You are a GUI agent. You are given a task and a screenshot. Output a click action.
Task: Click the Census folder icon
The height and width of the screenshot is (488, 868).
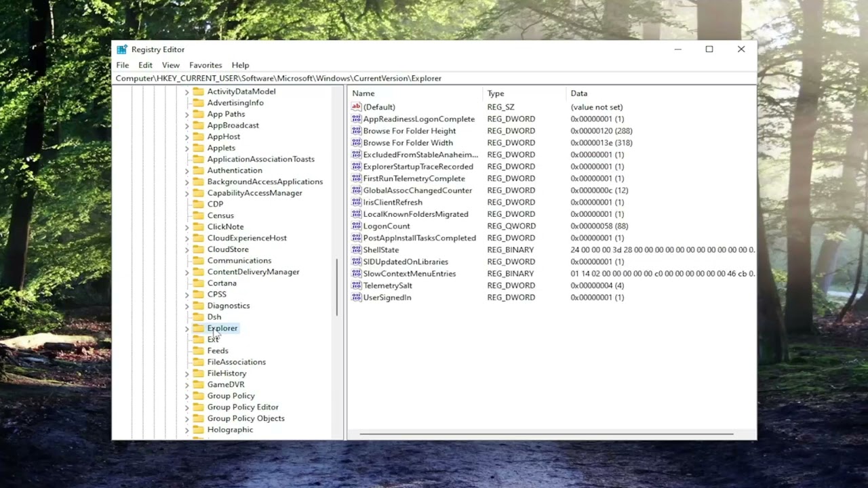[x=198, y=216]
